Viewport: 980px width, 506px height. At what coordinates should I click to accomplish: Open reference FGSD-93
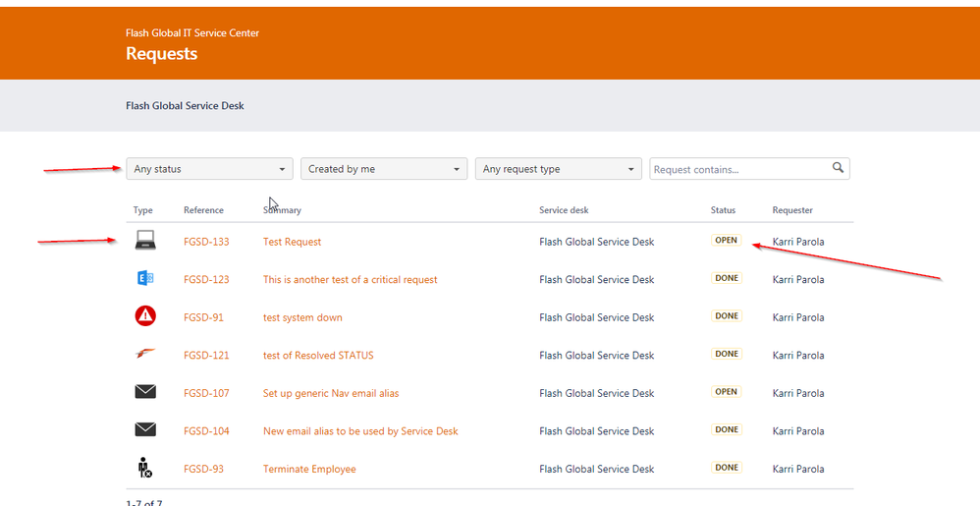click(x=203, y=469)
